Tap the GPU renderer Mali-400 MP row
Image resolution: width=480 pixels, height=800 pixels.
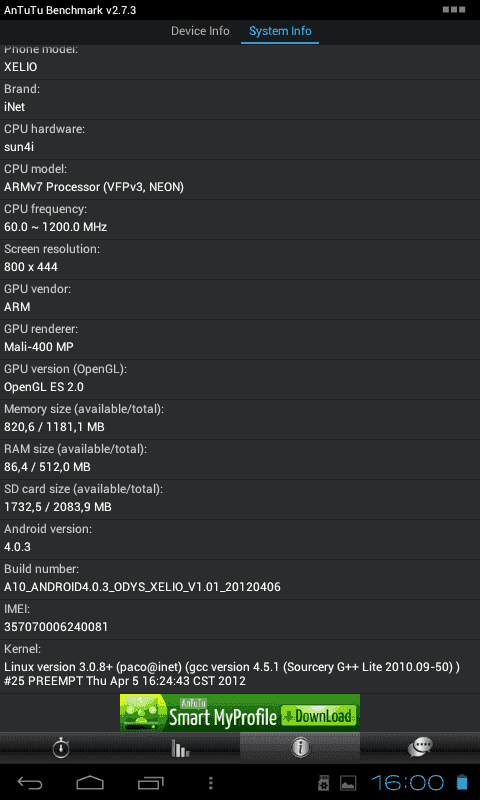pyautogui.click(x=240, y=339)
